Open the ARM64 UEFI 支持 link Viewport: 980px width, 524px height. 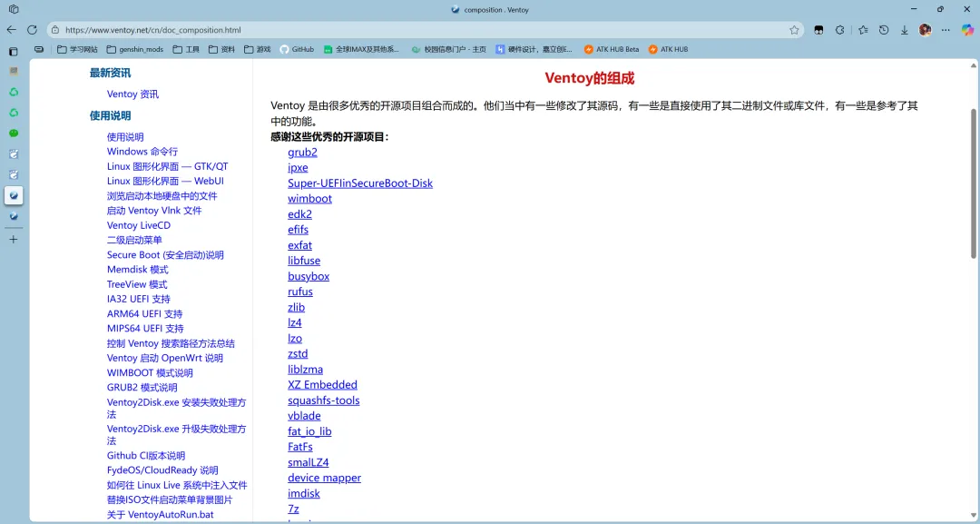144,314
